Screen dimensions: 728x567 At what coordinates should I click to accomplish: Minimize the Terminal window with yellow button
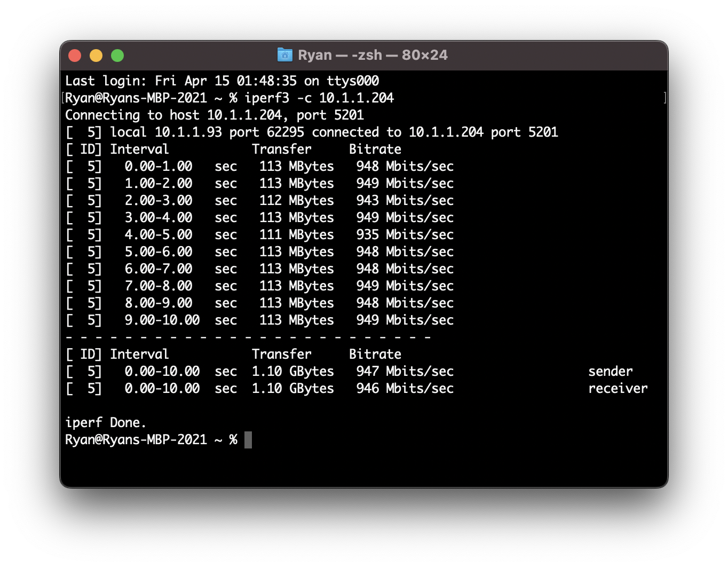click(x=96, y=56)
